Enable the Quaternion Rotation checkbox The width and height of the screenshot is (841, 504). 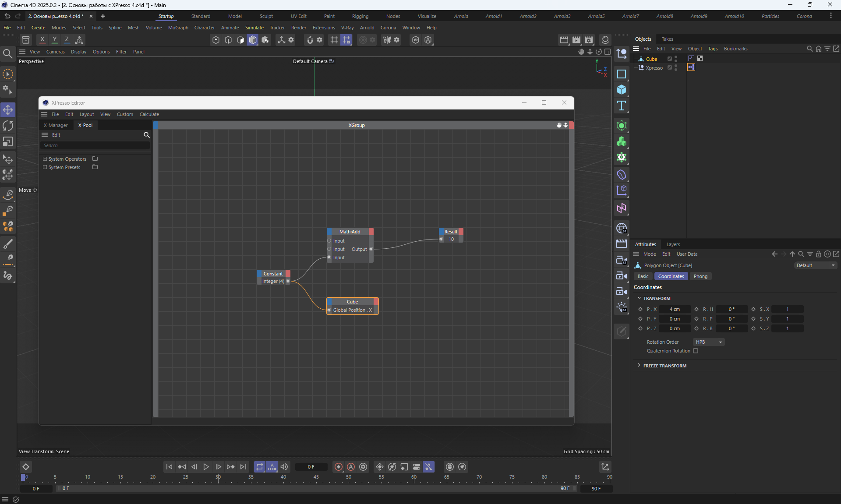click(x=696, y=351)
